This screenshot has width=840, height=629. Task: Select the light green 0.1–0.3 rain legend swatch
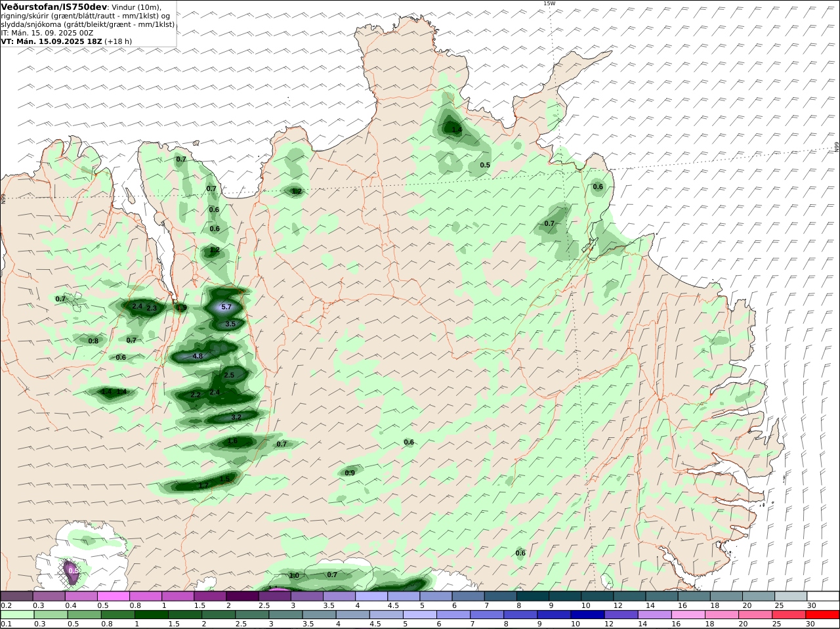tap(17, 615)
